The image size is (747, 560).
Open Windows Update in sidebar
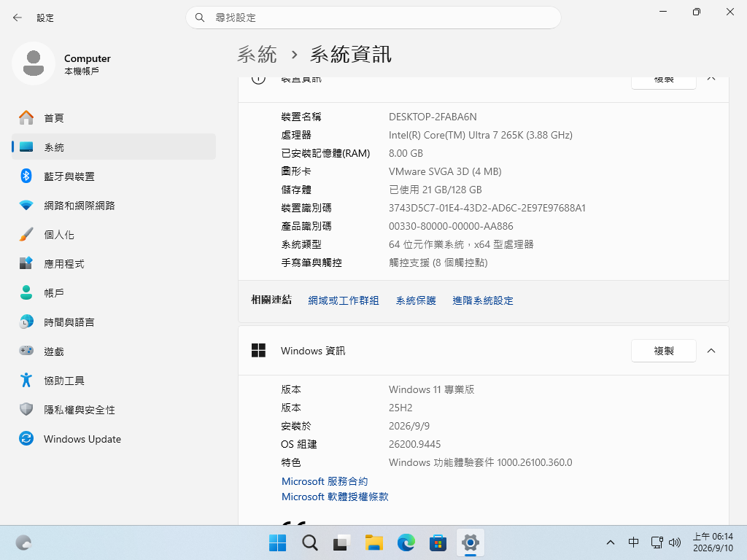tap(113, 438)
